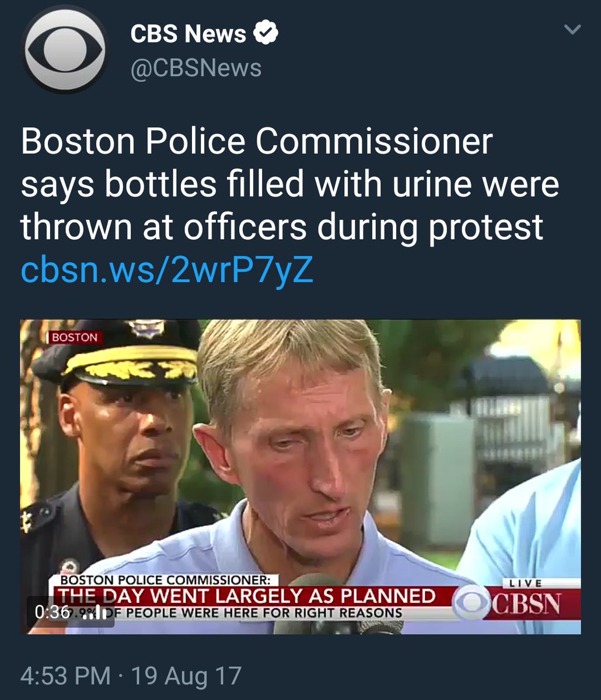
Task: Open the CBS News display name
Action: pos(188,34)
